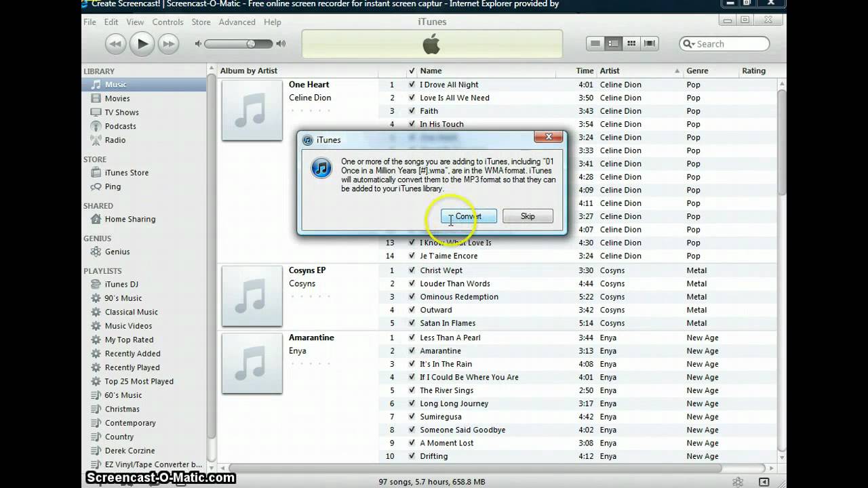868x488 pixels.
Task: Skip ahead with the Next track button
Action: pos(168,44)
